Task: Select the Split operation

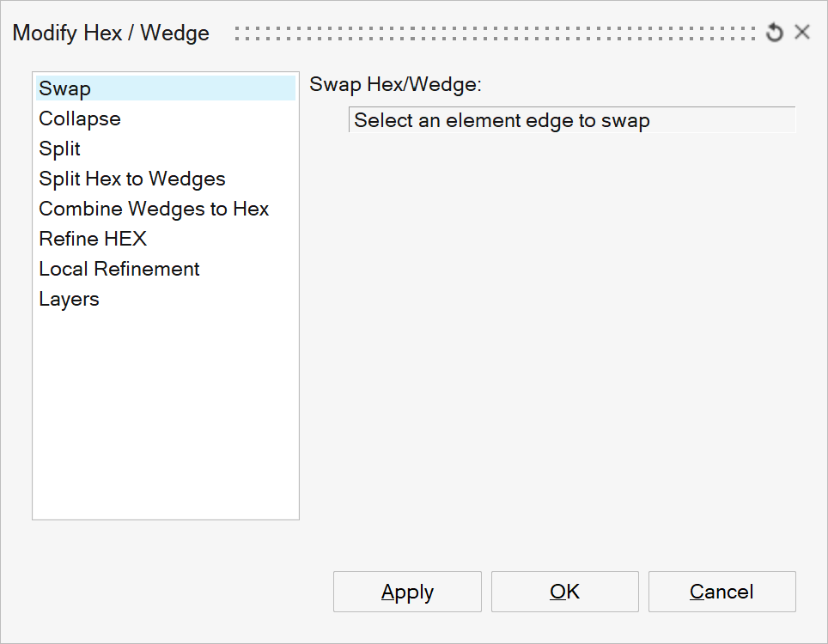Action: pos(60,149)
